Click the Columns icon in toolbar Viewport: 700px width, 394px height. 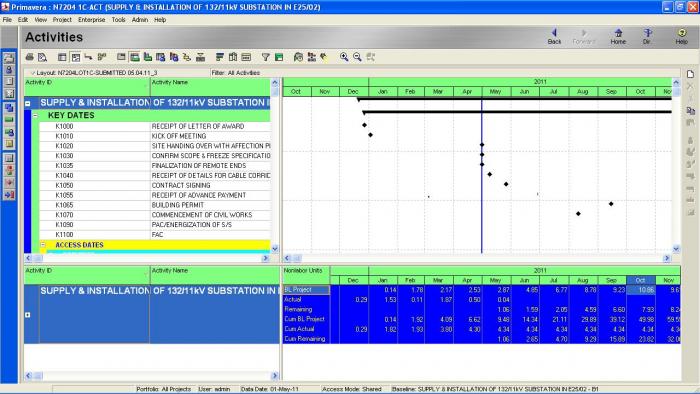pyautogui.click(x=233, y=57)
